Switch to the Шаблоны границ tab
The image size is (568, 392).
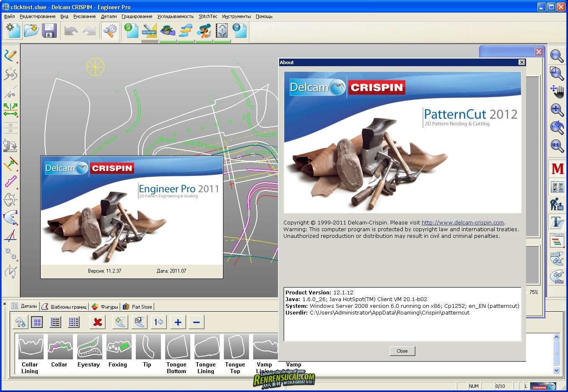pos(65,307)
